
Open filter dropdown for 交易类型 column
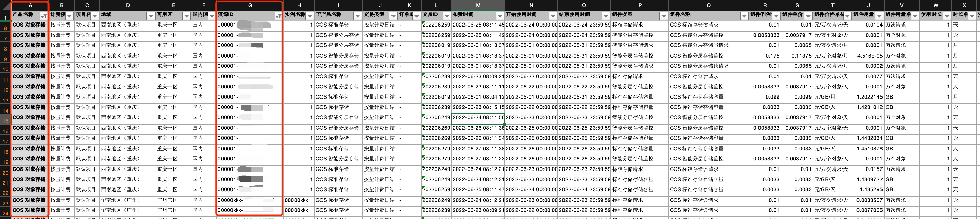[393, 16]
